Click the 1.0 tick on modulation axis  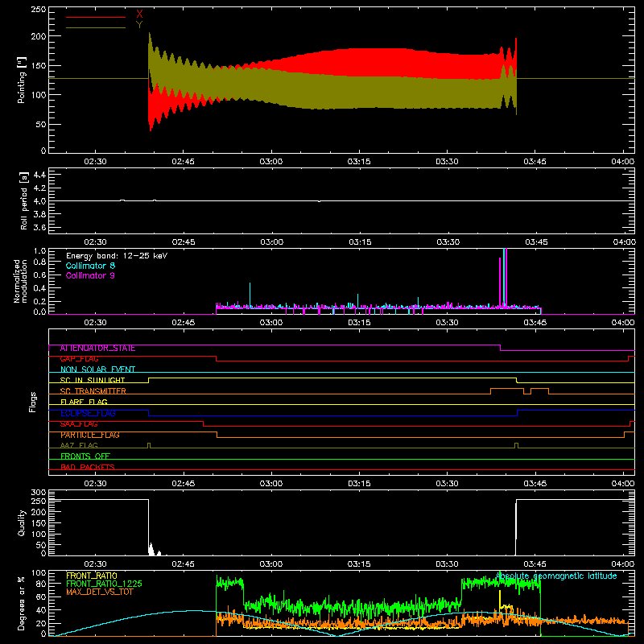click(39, 250)
